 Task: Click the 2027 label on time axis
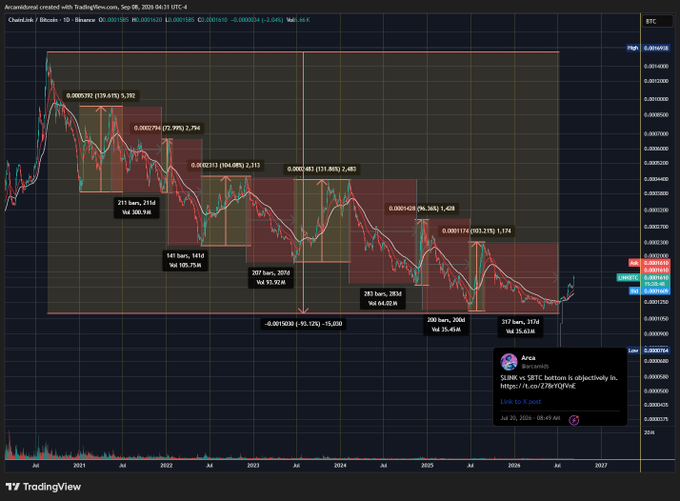[601, 465]
